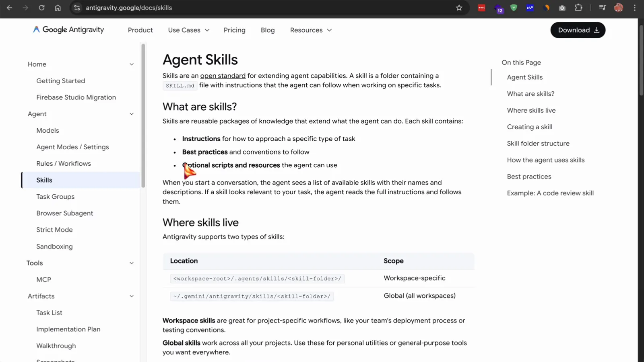Jump to 'Best practices' in On this Page

pos(529,177)
